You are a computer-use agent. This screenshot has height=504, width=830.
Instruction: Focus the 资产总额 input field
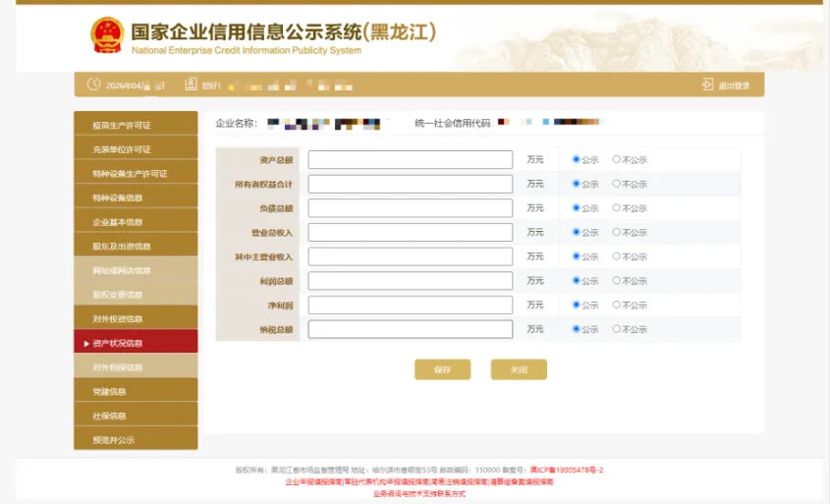(x=411, y=159)
